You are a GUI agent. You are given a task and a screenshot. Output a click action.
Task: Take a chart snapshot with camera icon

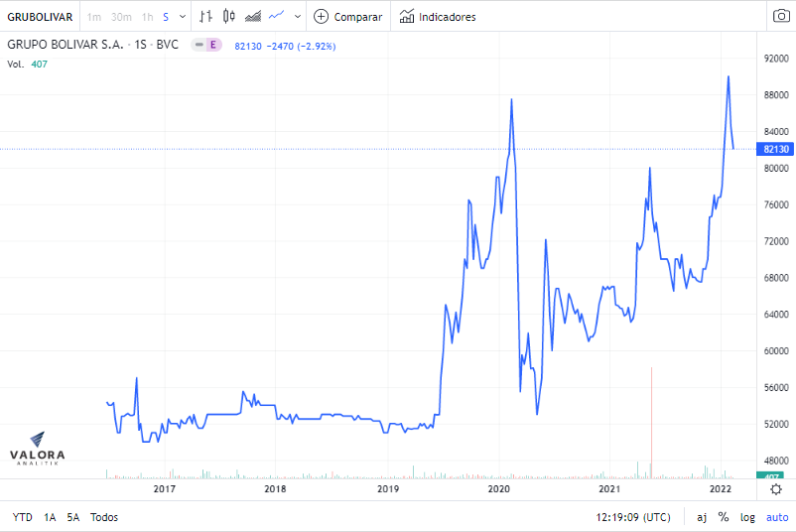781,16
